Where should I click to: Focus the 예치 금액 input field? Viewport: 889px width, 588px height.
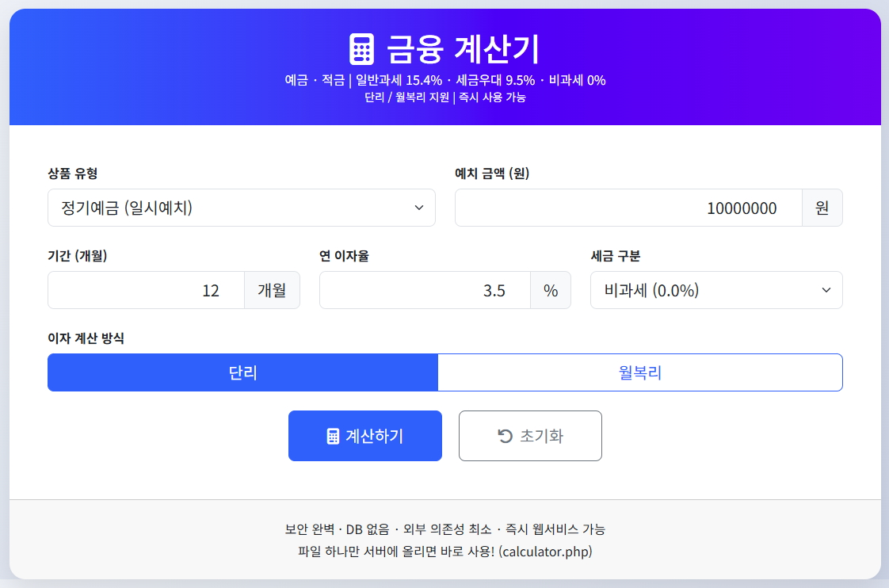point(628,208)
